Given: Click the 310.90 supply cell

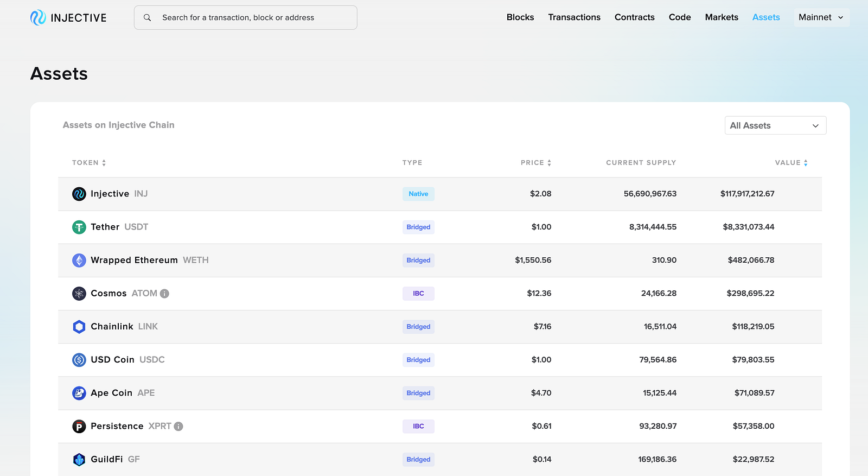Looking at the screenshot, I should coord(664,261).
